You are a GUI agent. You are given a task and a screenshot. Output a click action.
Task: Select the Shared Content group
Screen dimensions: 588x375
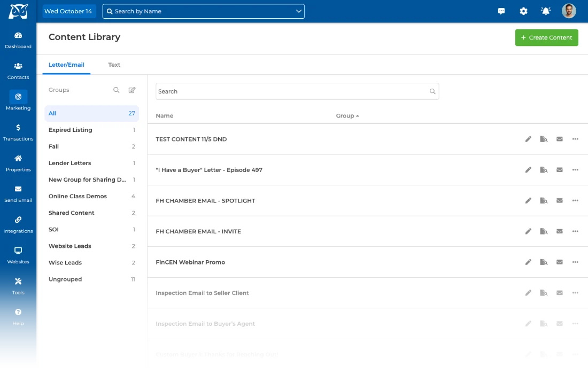[91, 213]
